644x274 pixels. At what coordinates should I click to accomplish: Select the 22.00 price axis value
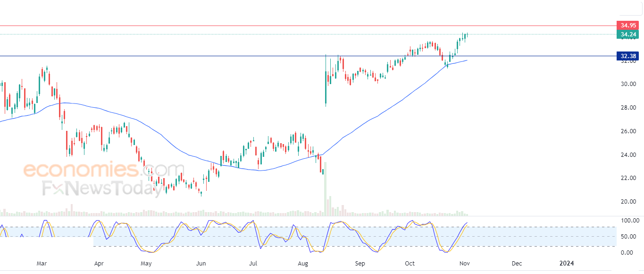tap(628, 178)
